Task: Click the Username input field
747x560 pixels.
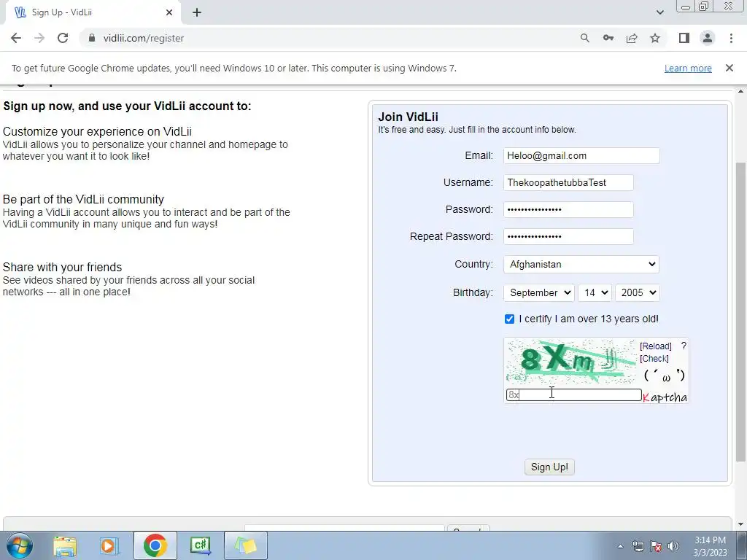Action: (568, 183)
